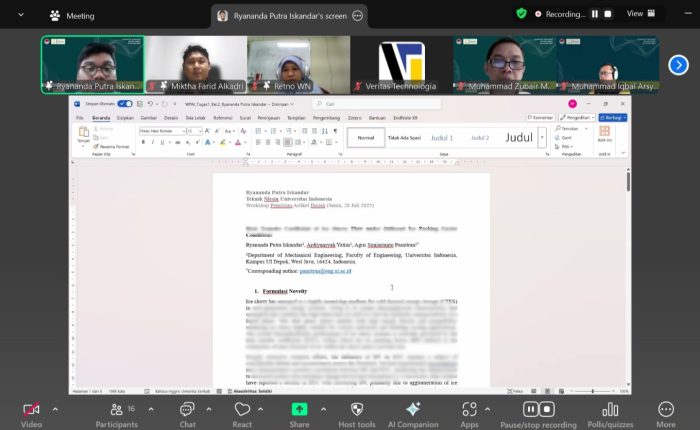
Task: Expand the Participants options arrow
Action: tap(151, 409)
